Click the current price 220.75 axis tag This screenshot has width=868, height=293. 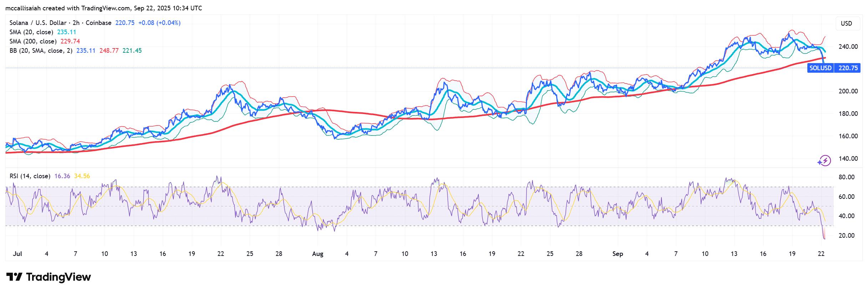[x=848, y=68]
